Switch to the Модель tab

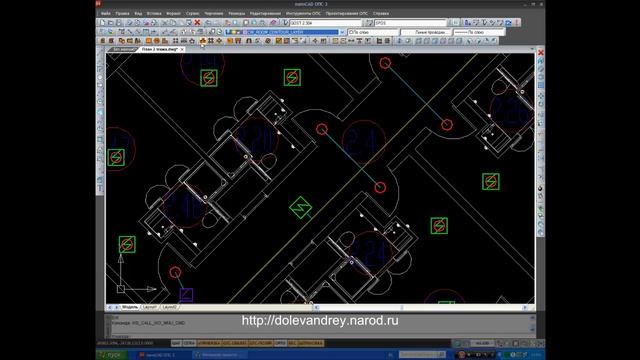[130, 307]
